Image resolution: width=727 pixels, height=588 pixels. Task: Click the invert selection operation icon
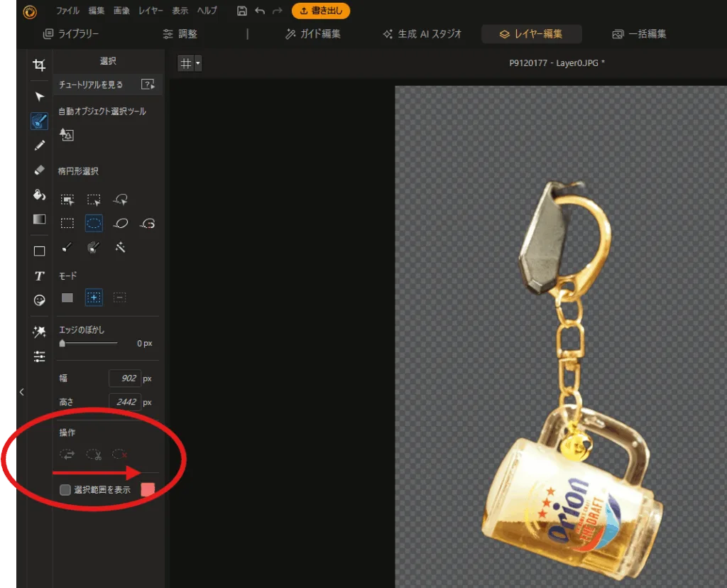(x=67, y=454)
